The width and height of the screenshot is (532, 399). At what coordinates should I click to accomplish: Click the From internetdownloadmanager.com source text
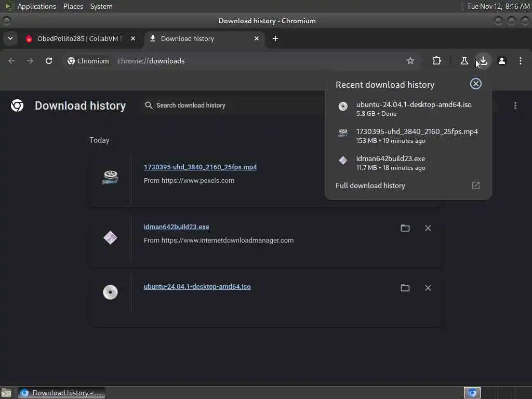coord(219,240)
